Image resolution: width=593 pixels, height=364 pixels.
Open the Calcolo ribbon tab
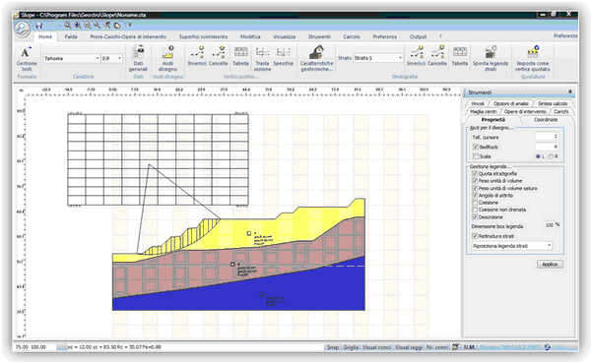352,36
